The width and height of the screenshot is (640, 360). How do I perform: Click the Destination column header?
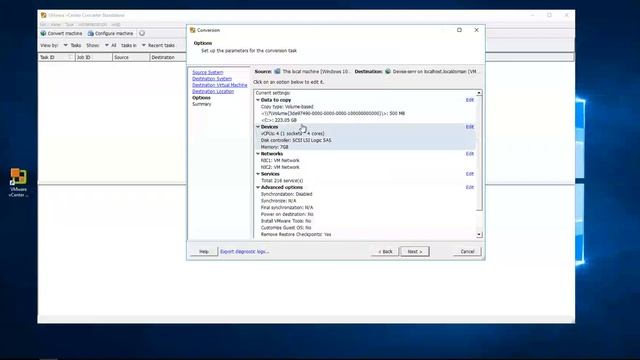168,58
